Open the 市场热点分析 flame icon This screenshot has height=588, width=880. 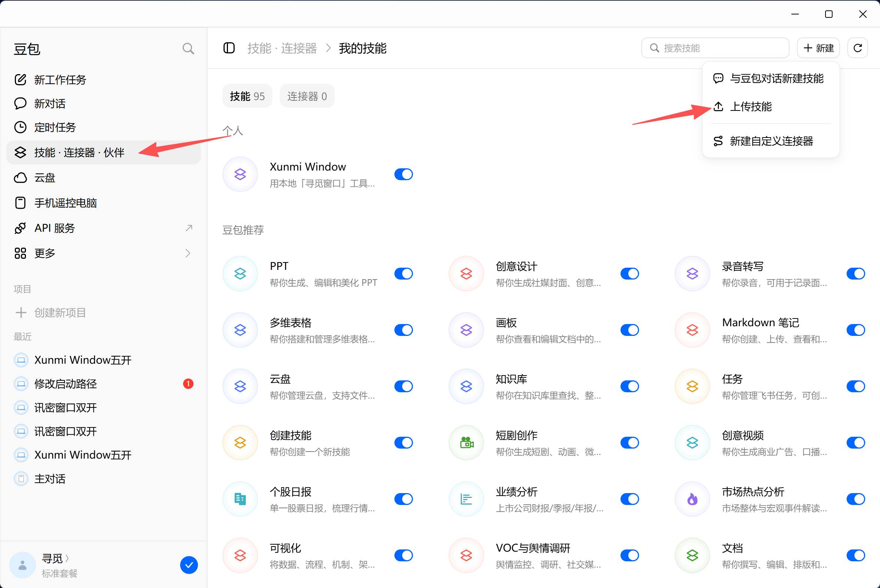click(692, 499)
